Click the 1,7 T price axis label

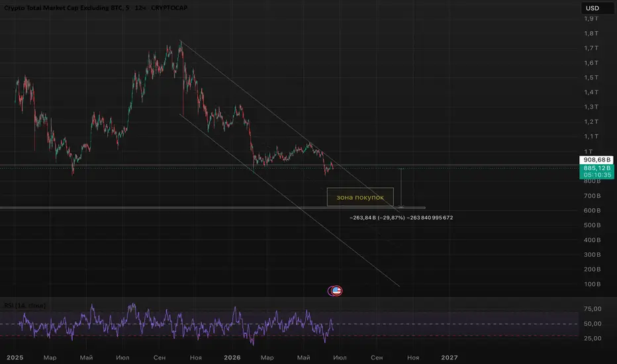point(591,48)
